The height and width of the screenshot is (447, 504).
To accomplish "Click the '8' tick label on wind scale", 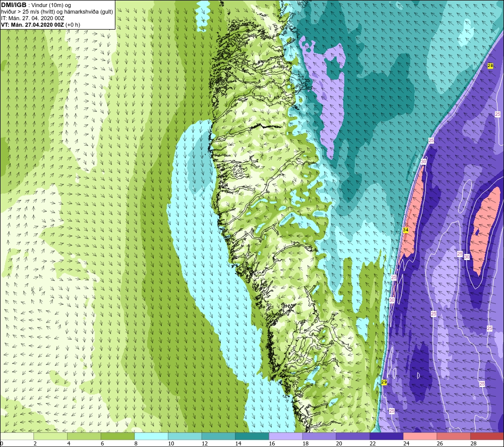I will [x=136, y=443].
